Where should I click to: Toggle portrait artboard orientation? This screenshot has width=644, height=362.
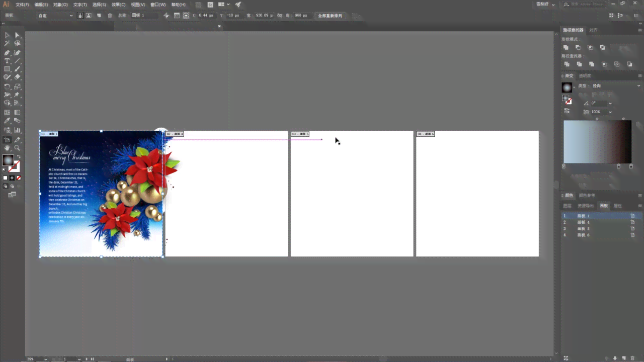click(x=80, y=16)
